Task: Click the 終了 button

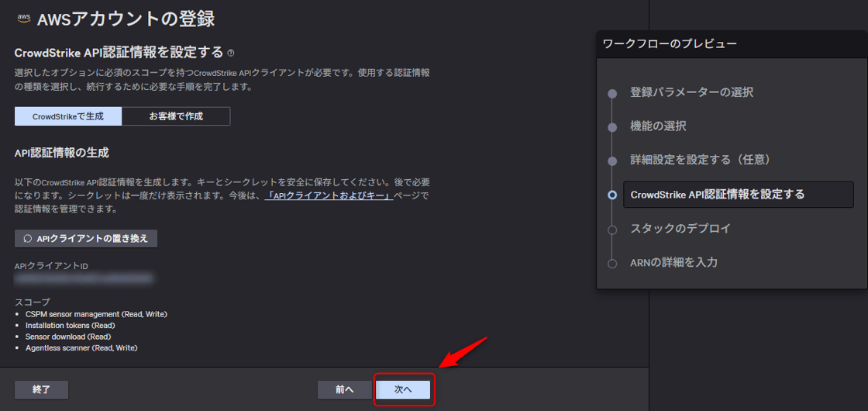Action: click(x=42, y=389)
